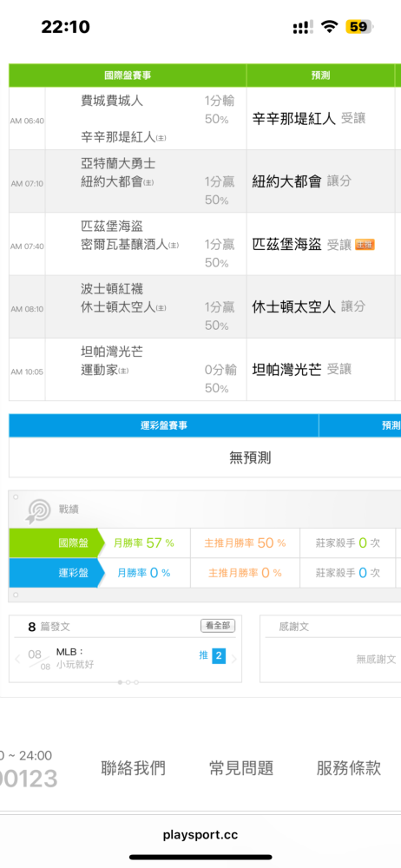Tap 休士頓太空人(主) in the matchup column

point(123,307)
